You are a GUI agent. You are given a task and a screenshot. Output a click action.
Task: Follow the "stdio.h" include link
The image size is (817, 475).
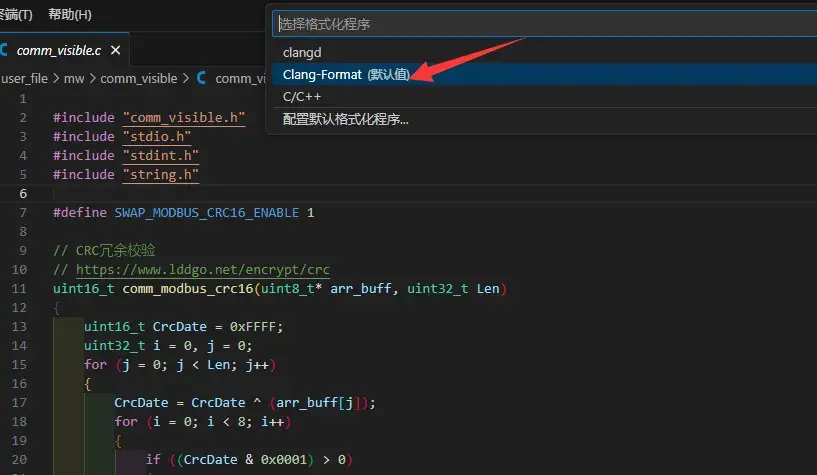(x=157, y=136)
